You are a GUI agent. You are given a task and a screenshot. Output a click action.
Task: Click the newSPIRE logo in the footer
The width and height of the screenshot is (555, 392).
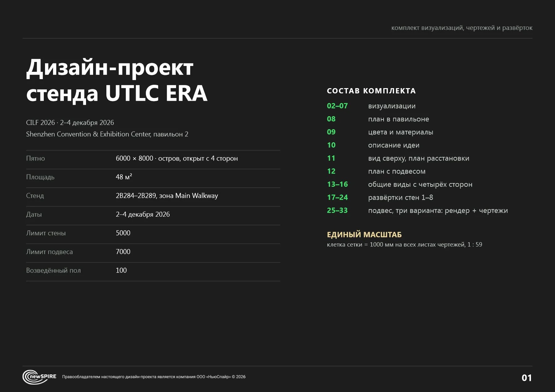click(39, 377)
